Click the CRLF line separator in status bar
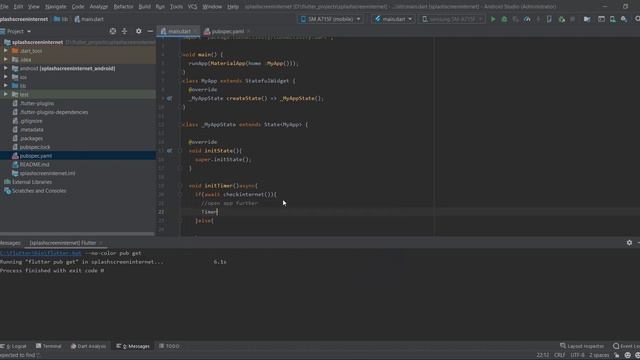The height and width of the screenshot is (360, 640). tap(560, 355)
